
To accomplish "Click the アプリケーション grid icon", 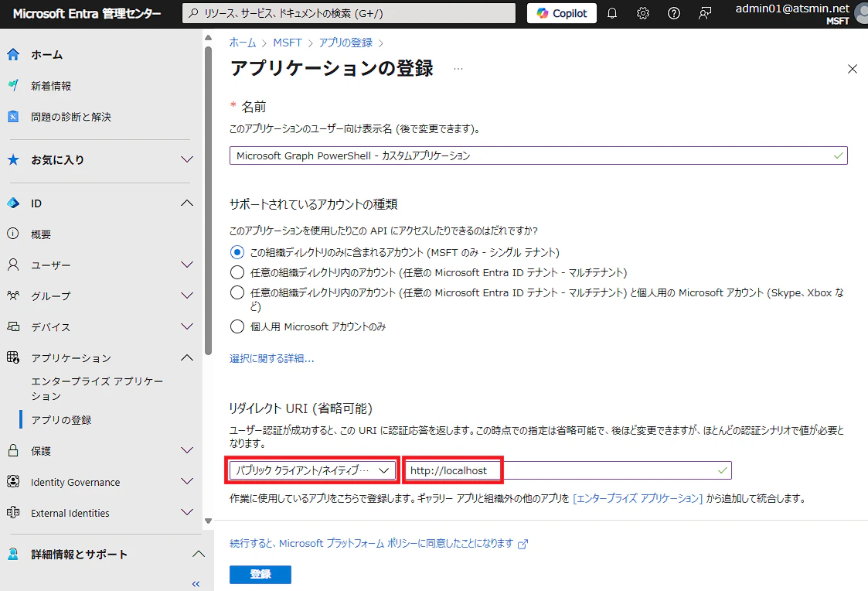I will (x=13, y=357).
